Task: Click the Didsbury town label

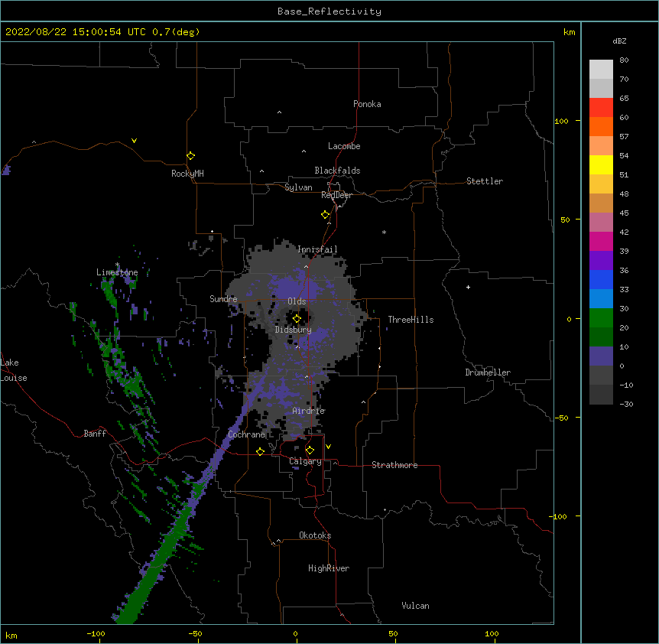Action: pos(293,330)
